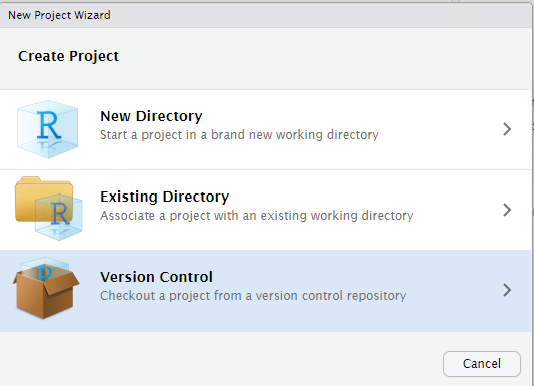The height and width of the screenshot is (386, 534).
Task: Click the blue R letter inside the New Directory cube
Action: 49,125
